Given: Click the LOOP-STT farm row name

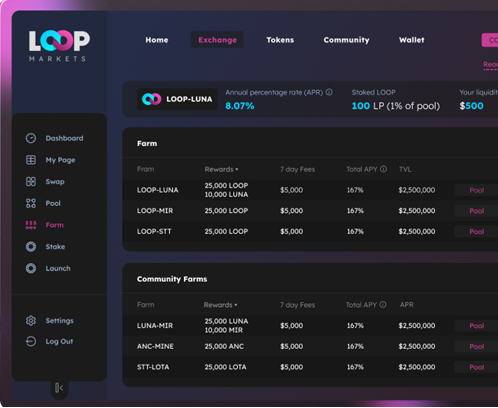Looking at the screenshot, I should pyautogui.click(x=154, y=231).
